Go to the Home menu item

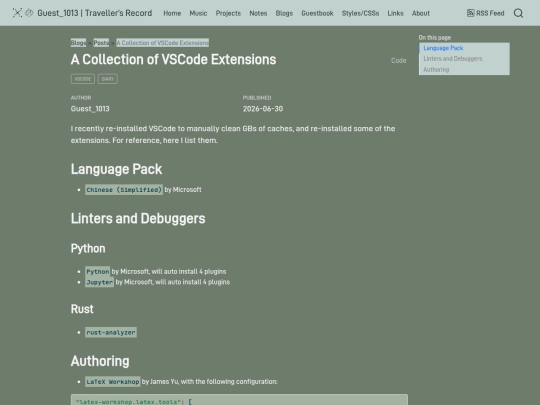point(172,13)
